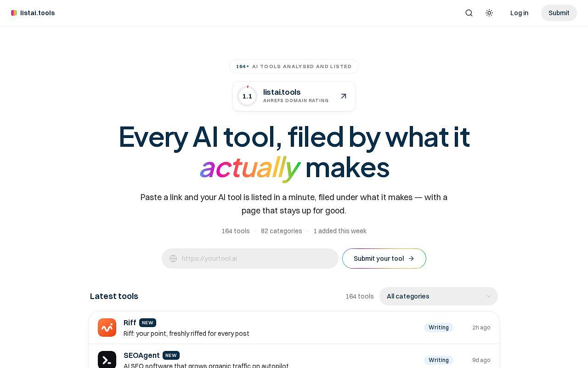Click the 2h ago timestamp

pyautogui.click(x=481, y=328)
